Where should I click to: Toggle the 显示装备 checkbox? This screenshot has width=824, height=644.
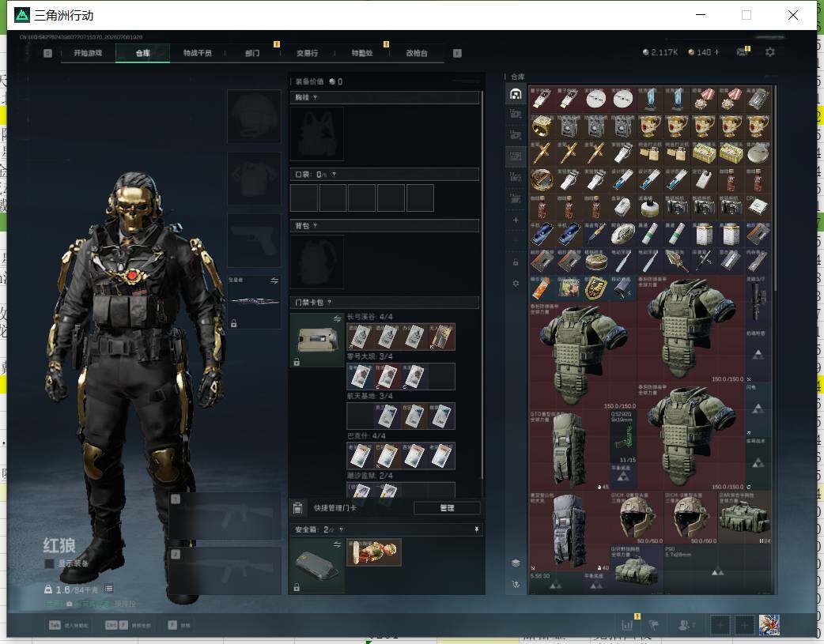pyautogui.click(x=49, y=563)
